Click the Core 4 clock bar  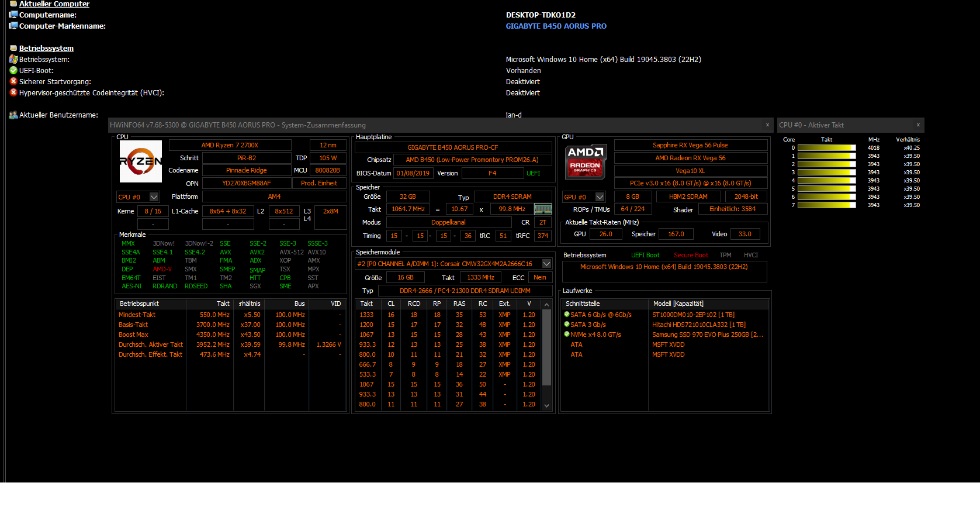(826, 181)
